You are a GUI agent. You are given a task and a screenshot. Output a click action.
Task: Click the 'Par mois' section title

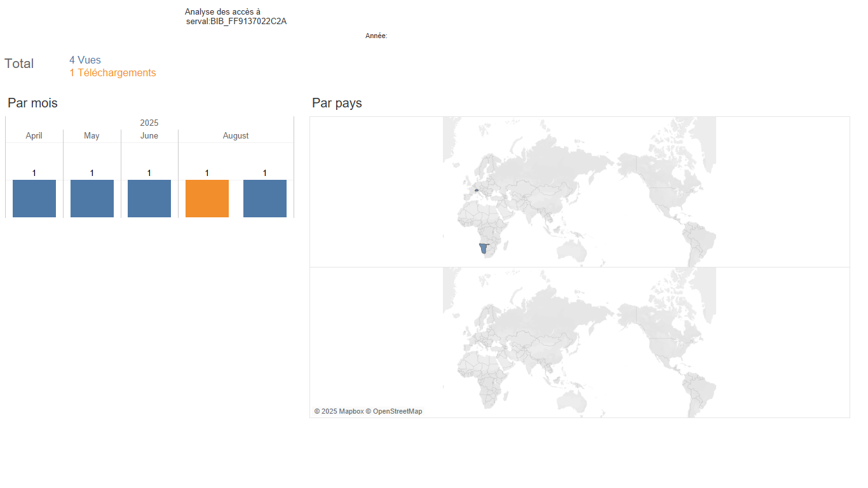32,103
